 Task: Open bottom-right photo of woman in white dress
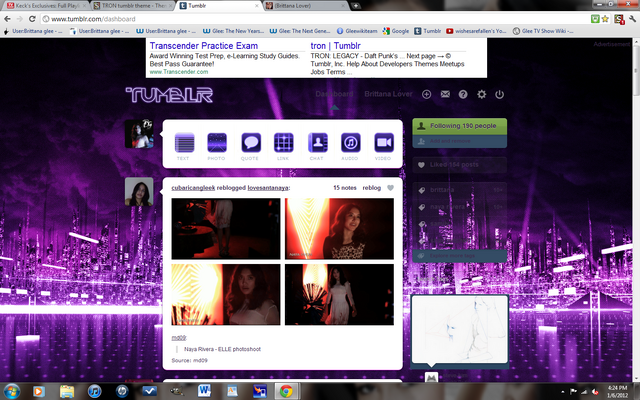[x=339, y=294]
